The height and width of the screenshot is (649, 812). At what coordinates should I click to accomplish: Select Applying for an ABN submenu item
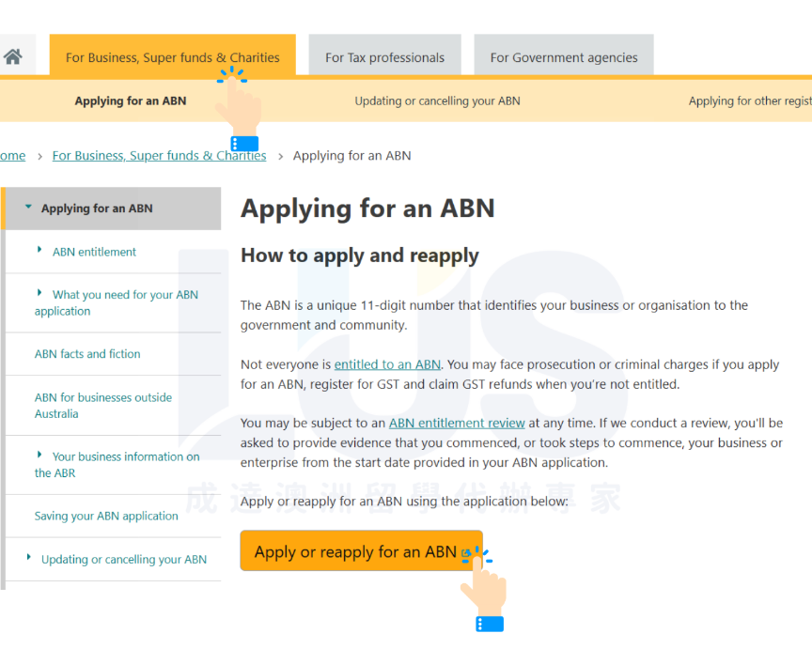point(131,100)
